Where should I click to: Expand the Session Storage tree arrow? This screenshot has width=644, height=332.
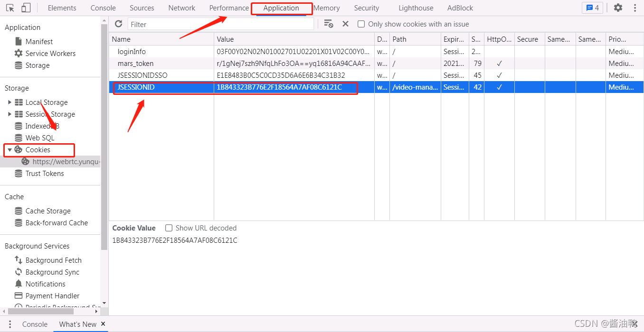click(x=9, y=114)
